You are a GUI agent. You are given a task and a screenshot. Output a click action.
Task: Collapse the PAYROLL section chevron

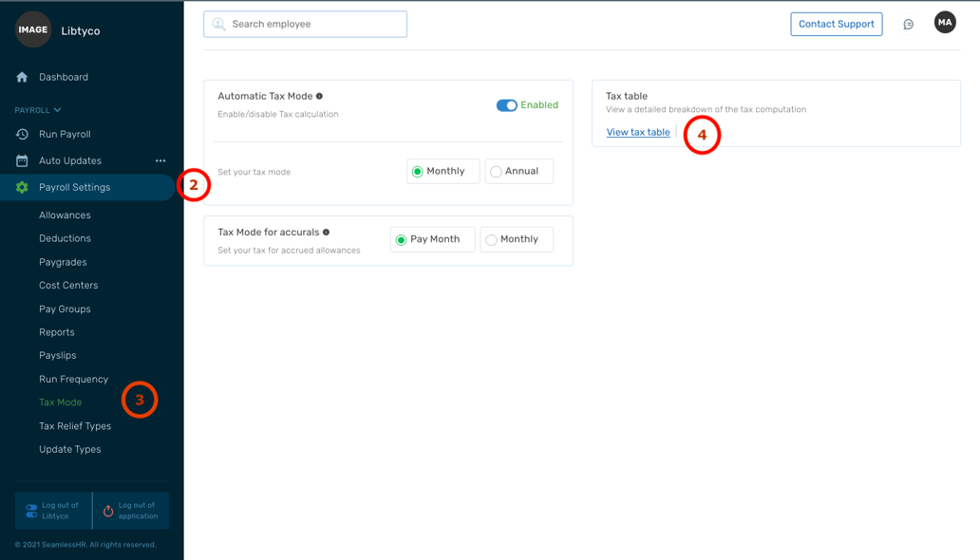tap(57, 110)
